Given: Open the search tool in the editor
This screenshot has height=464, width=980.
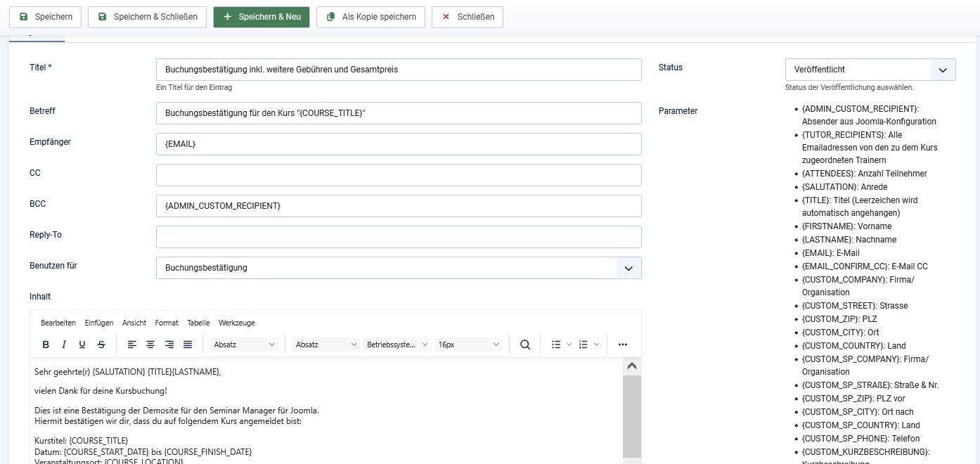Looking at the screenshot, I should (x=524, y=344).
